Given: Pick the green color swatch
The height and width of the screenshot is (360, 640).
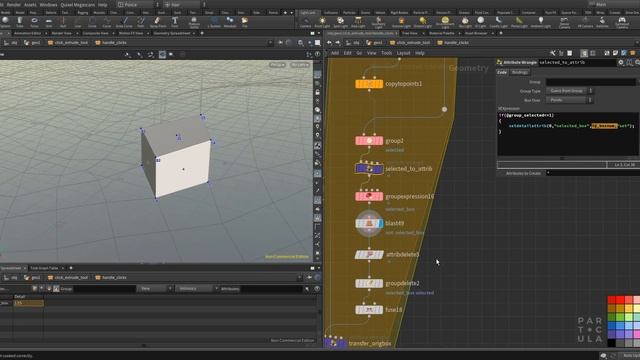Looking at the screenshot, I should coord(611,317).
